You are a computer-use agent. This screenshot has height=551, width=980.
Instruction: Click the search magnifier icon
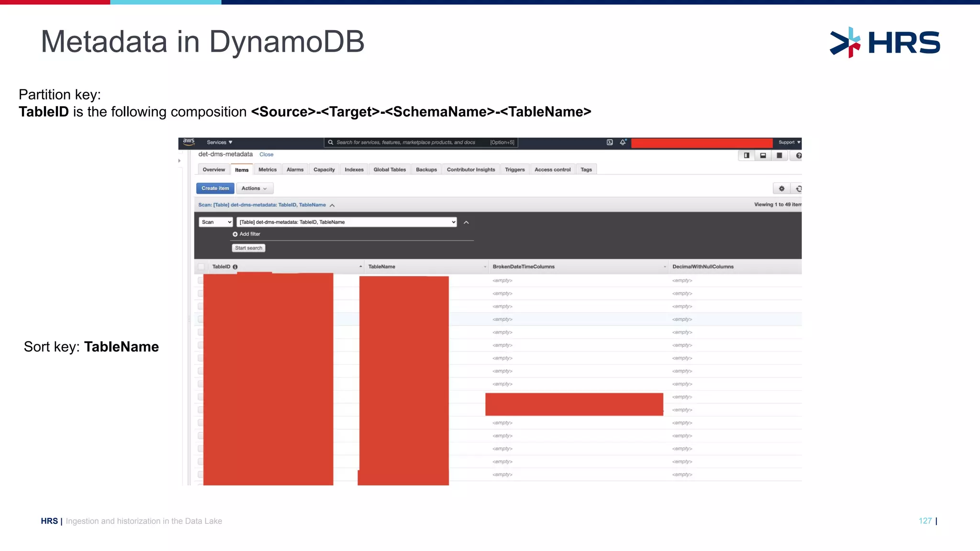330,142
